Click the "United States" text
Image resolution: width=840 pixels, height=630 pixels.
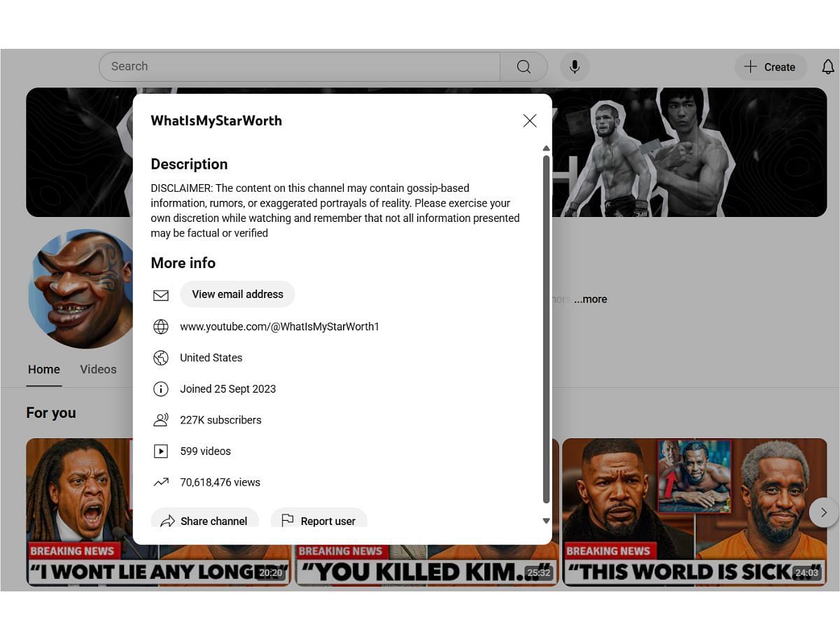click(211, 358)
